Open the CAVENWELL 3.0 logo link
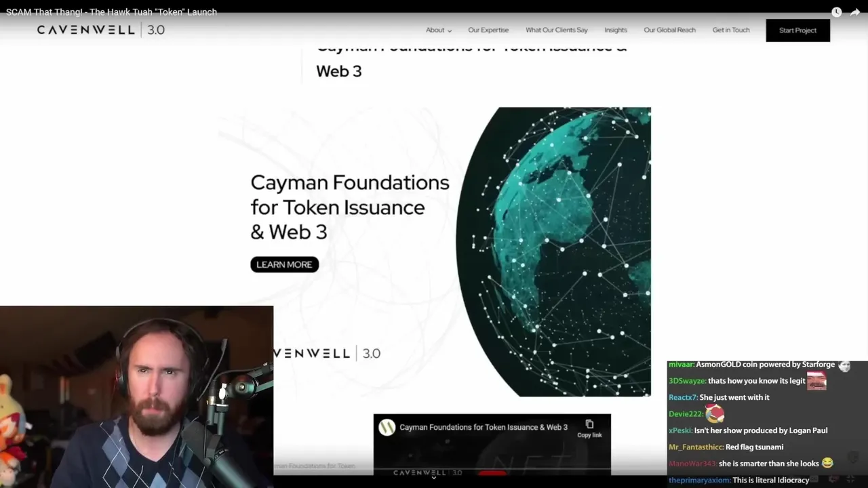The width and height of the screenshot is (868, 488). point(101,30)
